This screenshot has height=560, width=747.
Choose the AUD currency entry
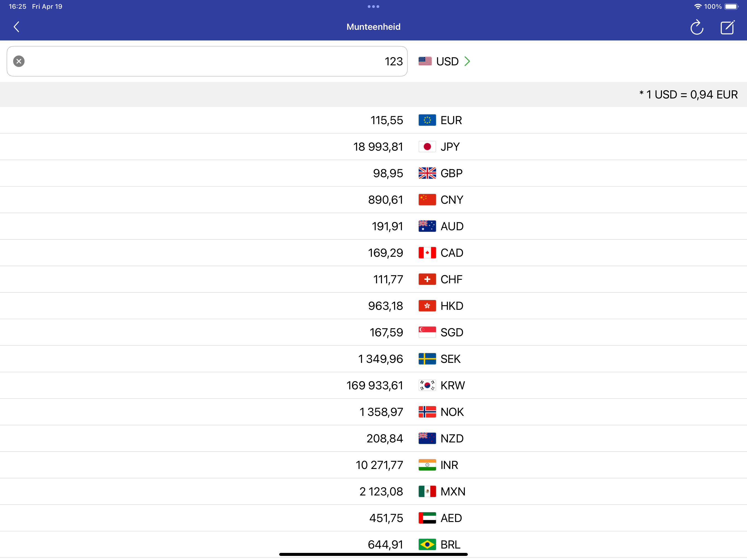373,226
